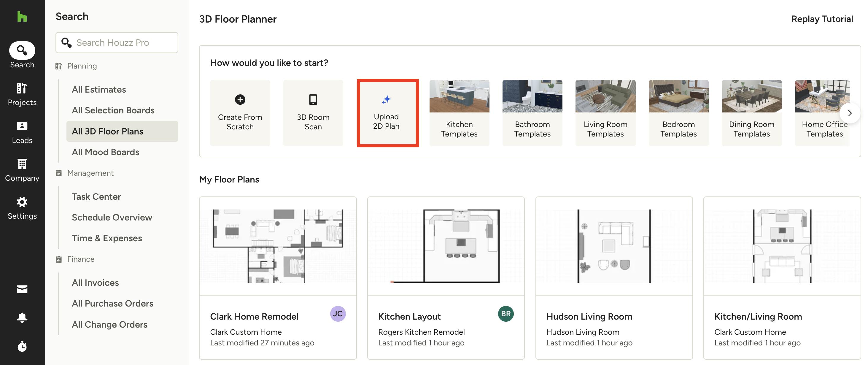
Task: Open Clark Home Remodel floor plan preview
Action: pos(278,246)
